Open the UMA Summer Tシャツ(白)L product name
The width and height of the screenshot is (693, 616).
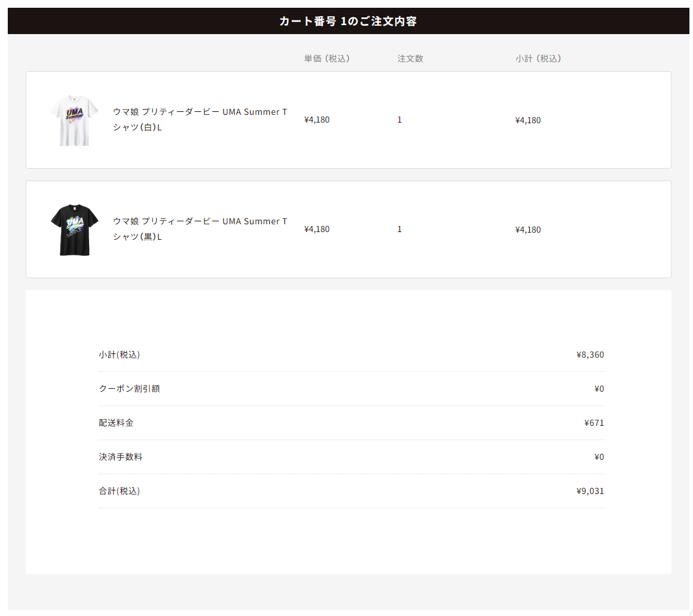pos(200,120)
